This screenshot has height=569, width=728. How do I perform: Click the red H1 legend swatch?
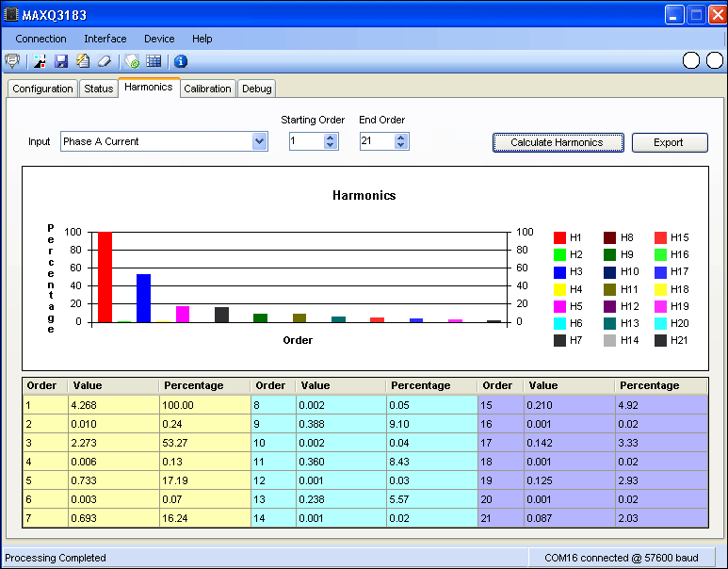[559, 238]
